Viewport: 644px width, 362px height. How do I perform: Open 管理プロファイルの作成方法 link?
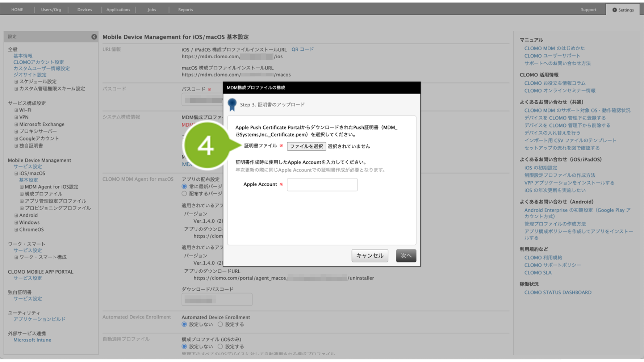(x=555, y=224)
